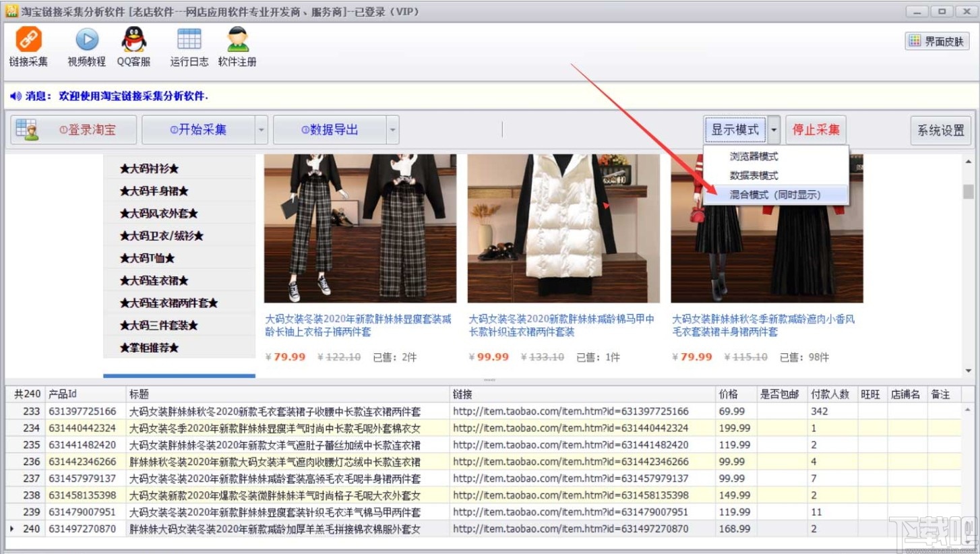Open the 显示模式 dropdown arrow

click(773, 129)
